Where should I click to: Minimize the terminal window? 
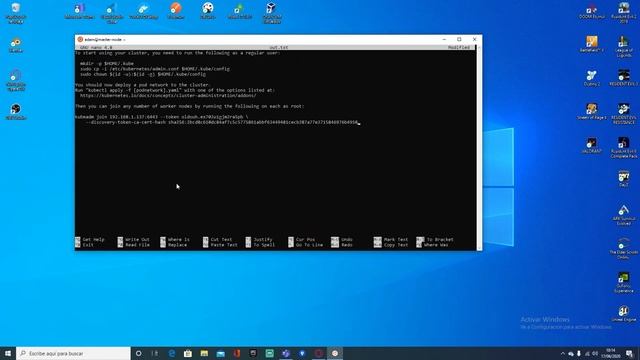(444, 40)
